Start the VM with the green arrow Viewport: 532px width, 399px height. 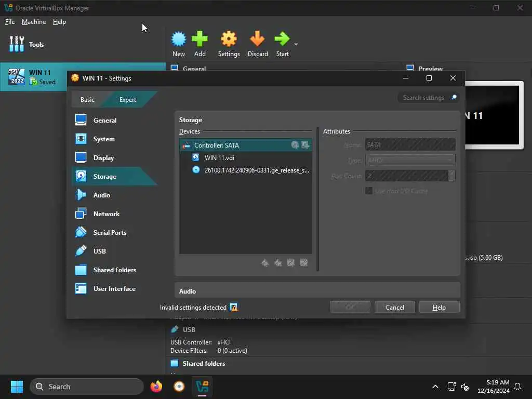282,39
